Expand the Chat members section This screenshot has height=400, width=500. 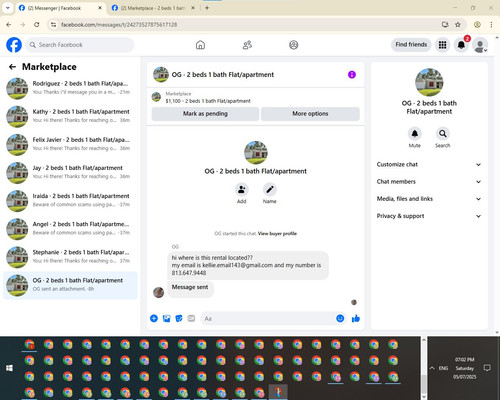pyautogui.click(x=429, y=182)
